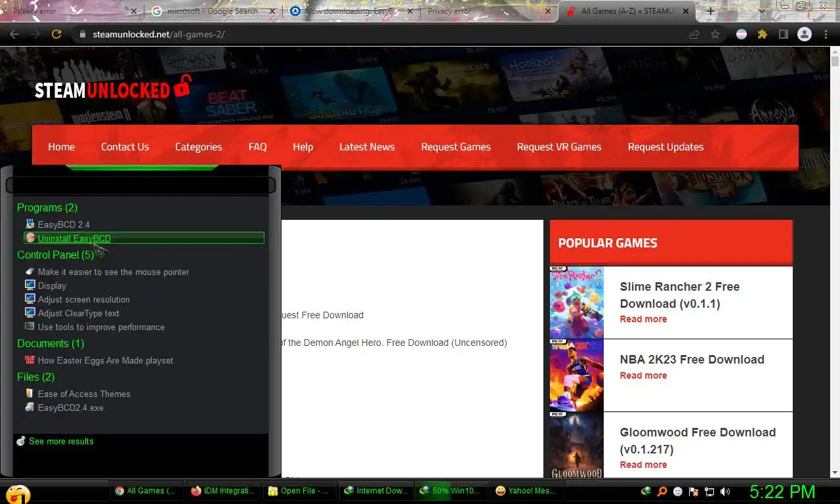Click the address bar URL
The image size is (840, 504).
[x=159, y=34]
